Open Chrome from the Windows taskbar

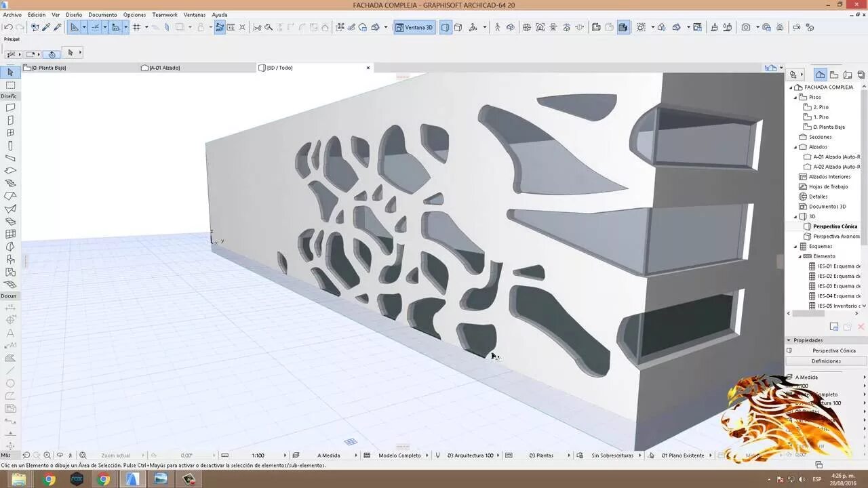coord(49,479)
